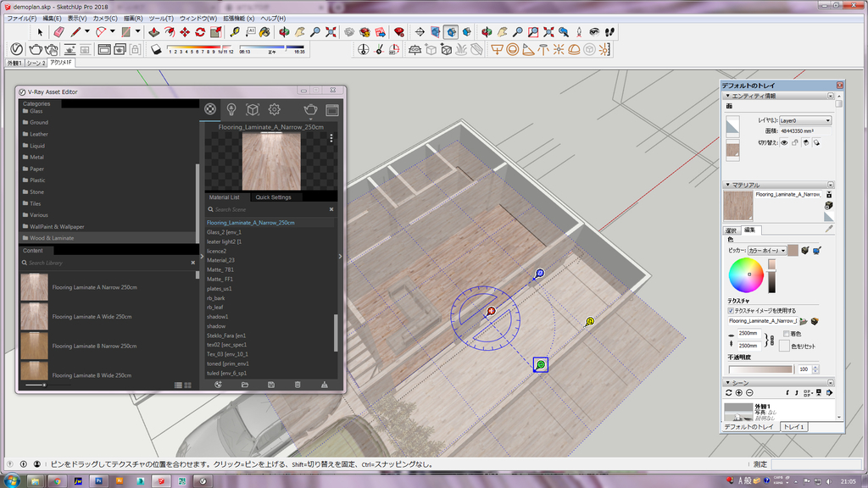Click the 色をリセット reset color button
This screenshot has height=488, width=868.
(785, 347)
